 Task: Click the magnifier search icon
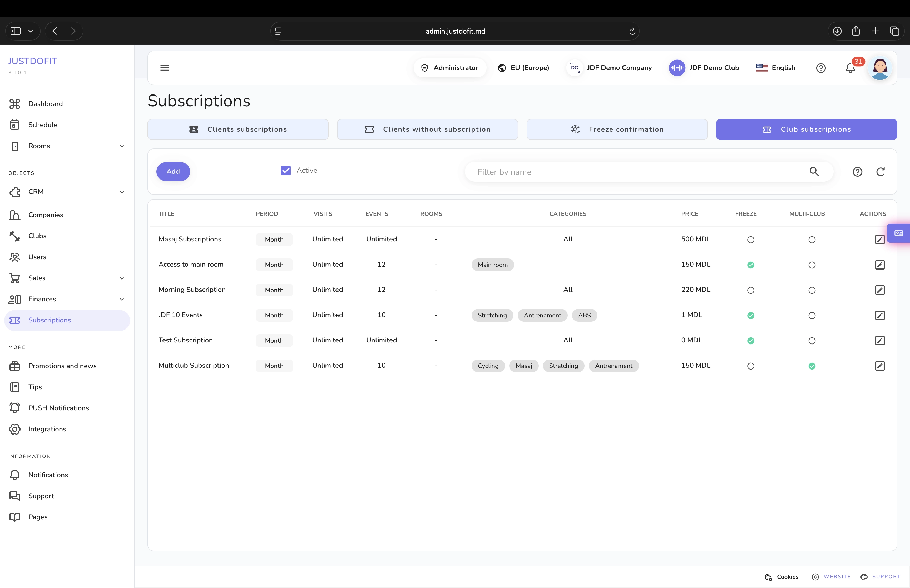pos(814,172)
